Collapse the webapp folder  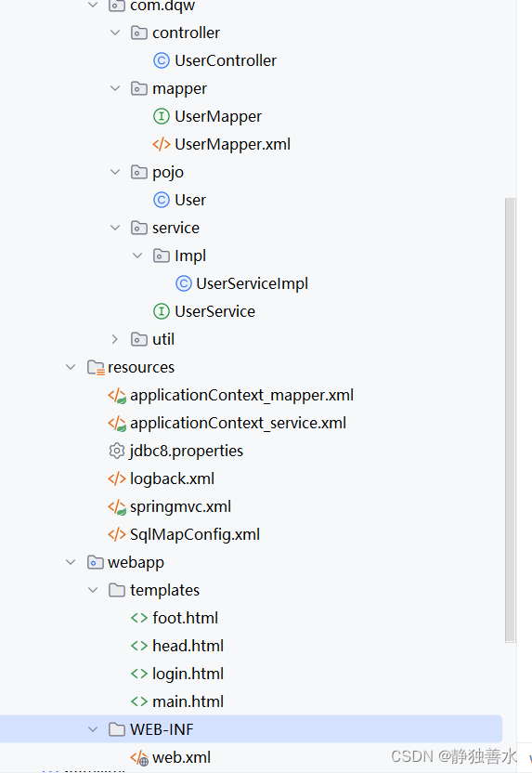coord(71,562)
